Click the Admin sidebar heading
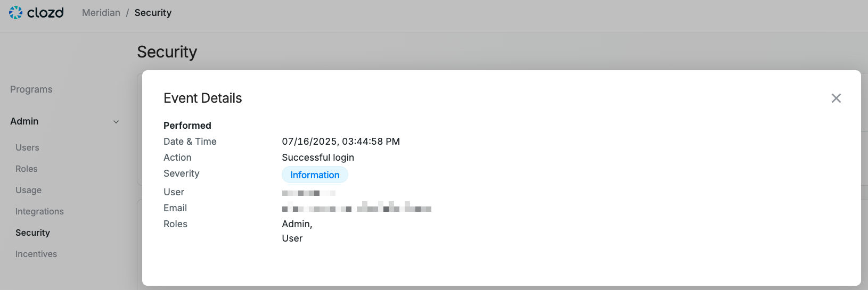 [x=24, y=121]
